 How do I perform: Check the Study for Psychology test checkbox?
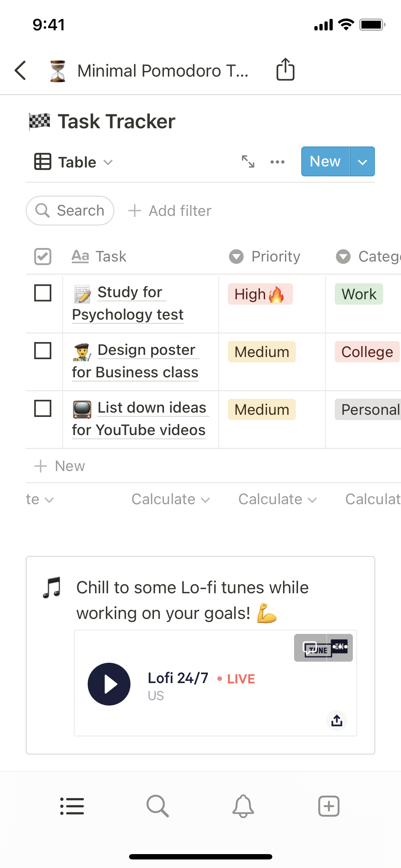pyautogui.click(x=43, y=293)
